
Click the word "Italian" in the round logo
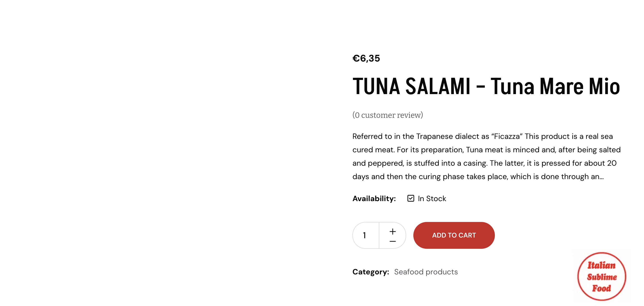pyautogui.click(x=602, y=265)
